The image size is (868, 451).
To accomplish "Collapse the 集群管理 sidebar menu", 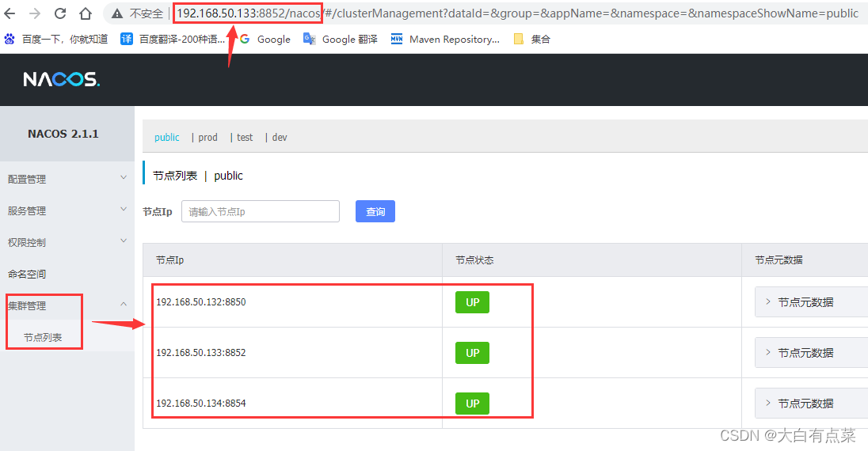I will pos(67,305).
